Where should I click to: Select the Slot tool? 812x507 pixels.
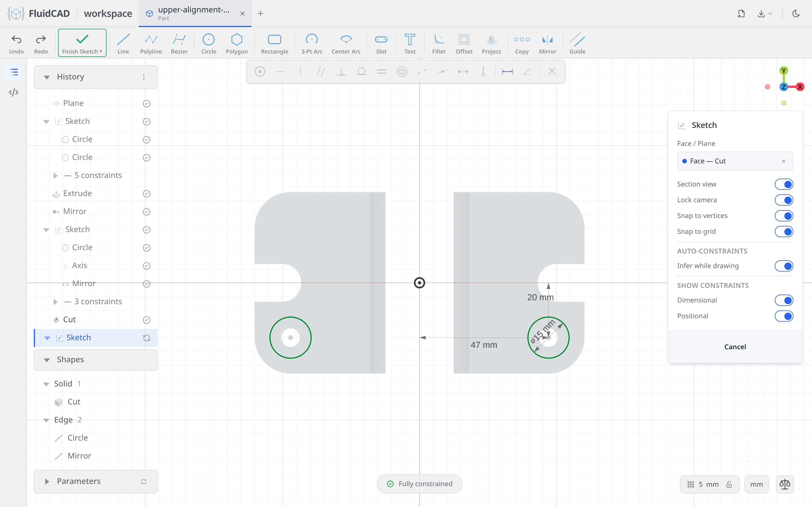[381, 43]
